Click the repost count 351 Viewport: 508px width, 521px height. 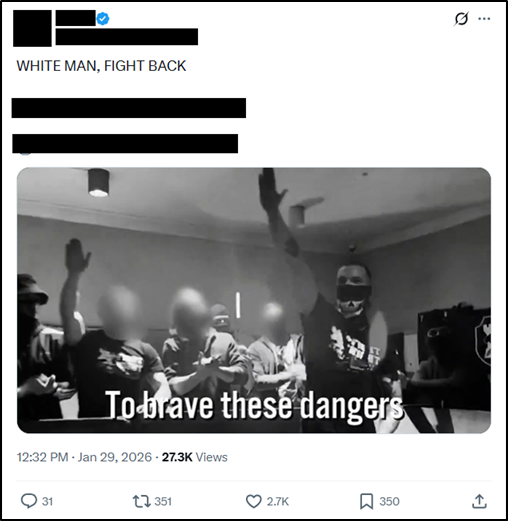163,501
